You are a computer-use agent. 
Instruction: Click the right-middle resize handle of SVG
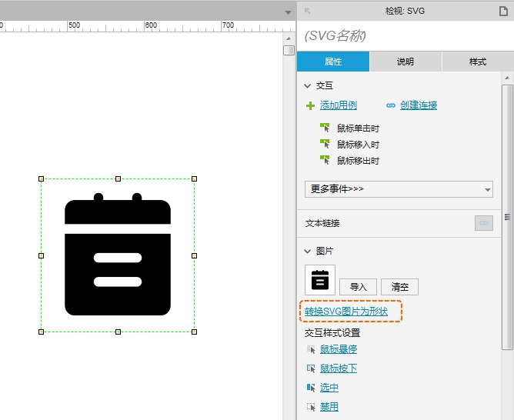click(x=195, y=255)
